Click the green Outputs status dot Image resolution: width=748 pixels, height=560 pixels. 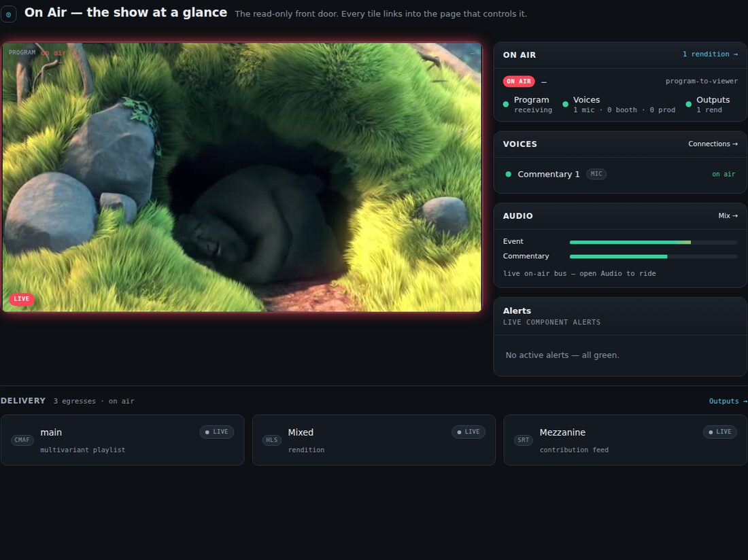(688, 105)
